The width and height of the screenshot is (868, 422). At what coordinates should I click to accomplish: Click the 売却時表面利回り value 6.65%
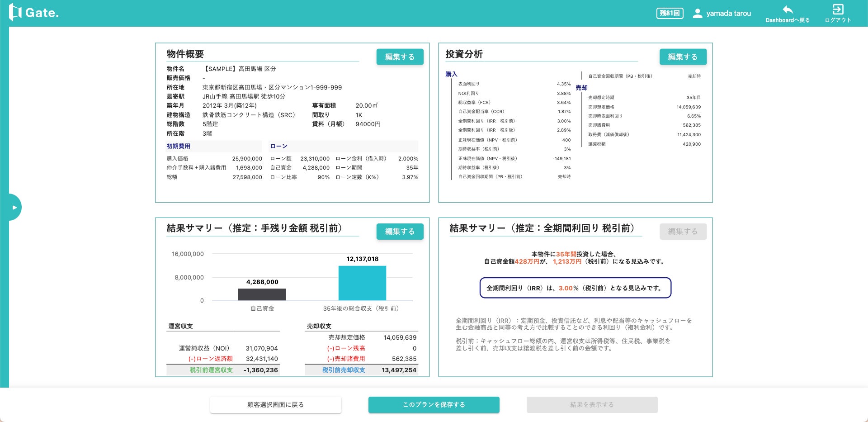[x=694, y=116]
